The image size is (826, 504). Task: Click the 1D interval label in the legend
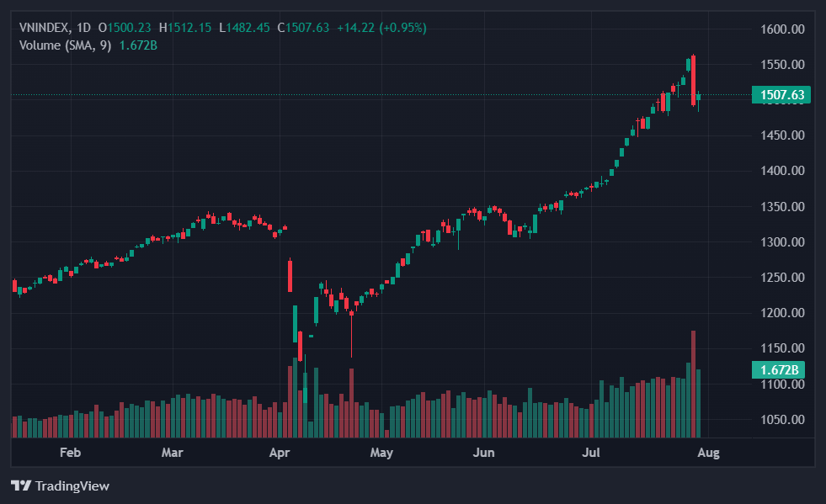(x=83, y=28)
